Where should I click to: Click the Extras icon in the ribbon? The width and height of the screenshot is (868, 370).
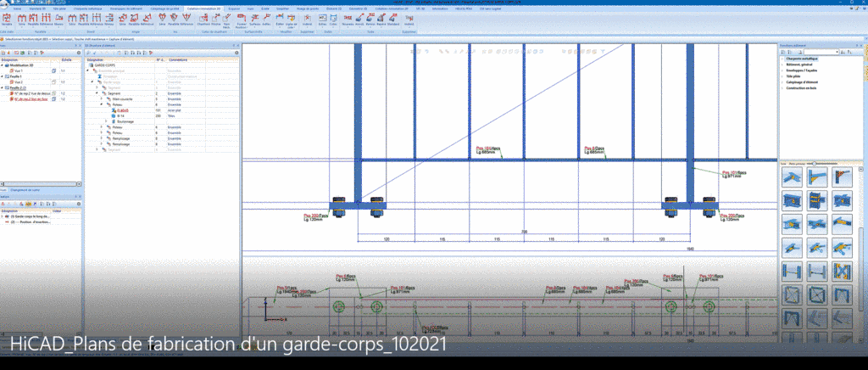pos(322,20)
